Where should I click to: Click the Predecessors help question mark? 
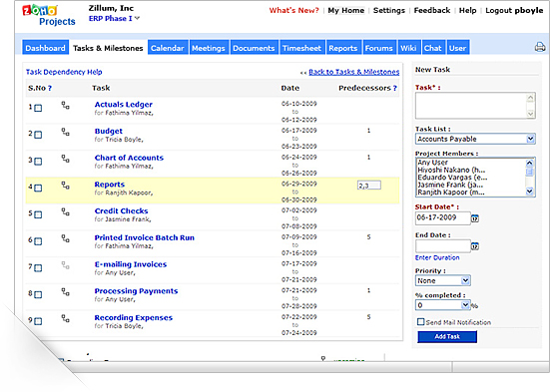tap(395, 88)
